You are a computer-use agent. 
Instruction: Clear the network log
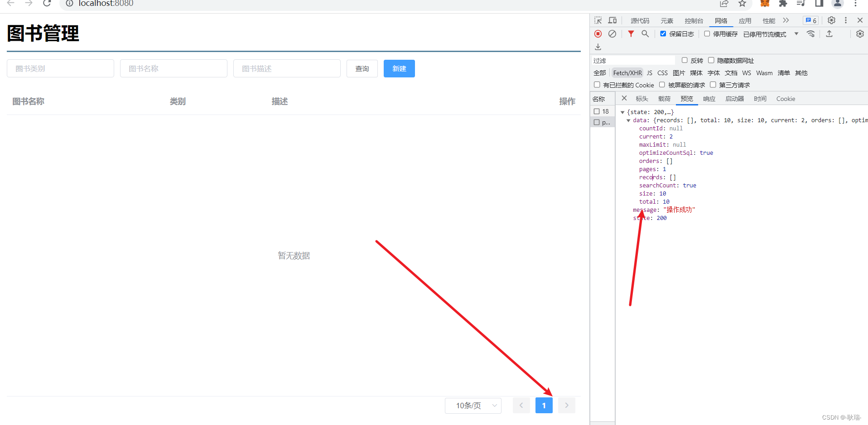tap(612, 34)
